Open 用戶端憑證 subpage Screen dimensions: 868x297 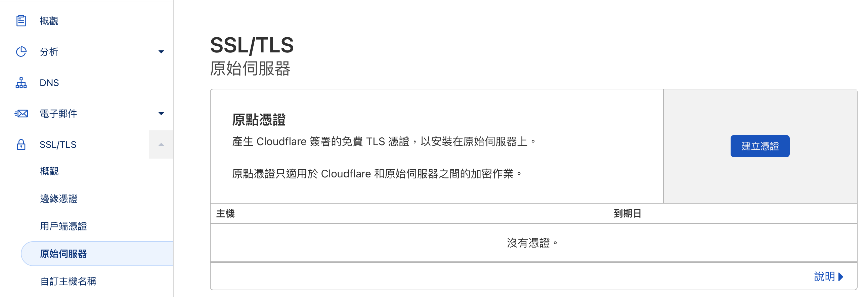click(63, 226)
